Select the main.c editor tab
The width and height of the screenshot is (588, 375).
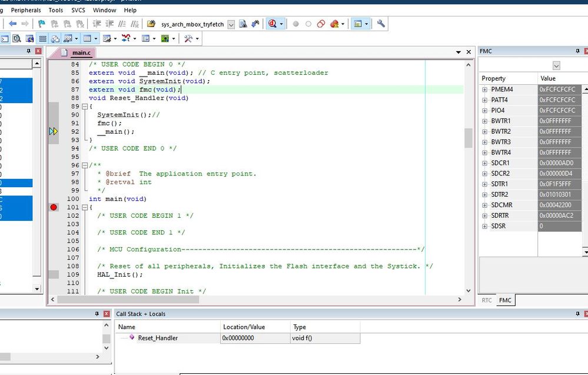pos(81,53)
